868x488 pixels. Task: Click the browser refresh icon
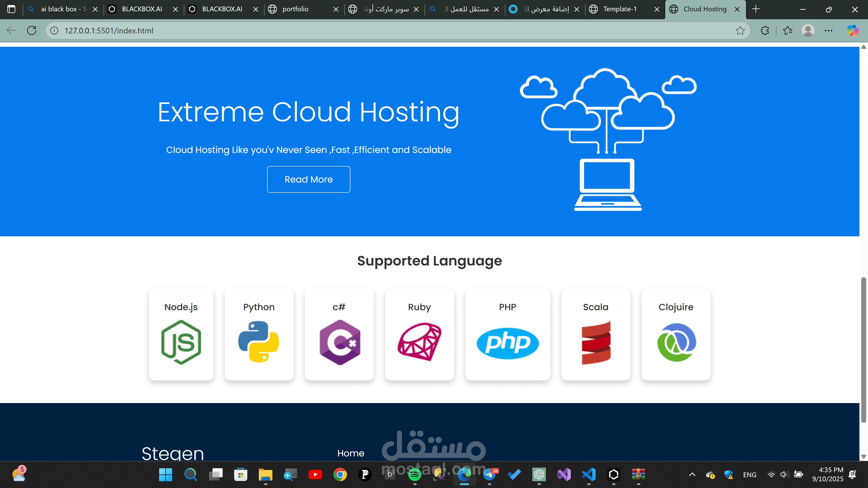click(x=32, y=31)
